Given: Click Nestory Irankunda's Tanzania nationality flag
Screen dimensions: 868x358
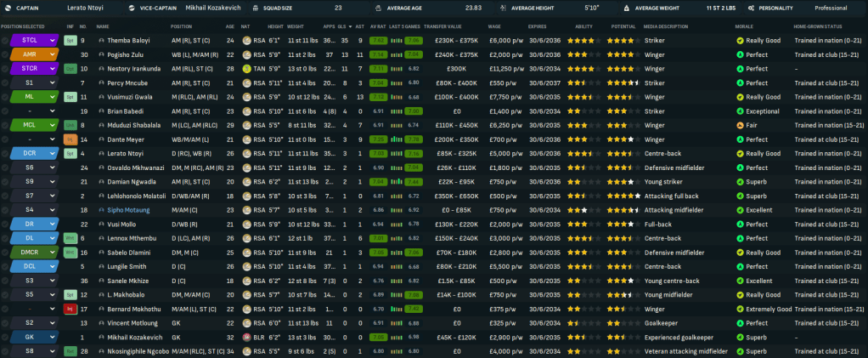Looking at the screenshot, I should [246, 68].
